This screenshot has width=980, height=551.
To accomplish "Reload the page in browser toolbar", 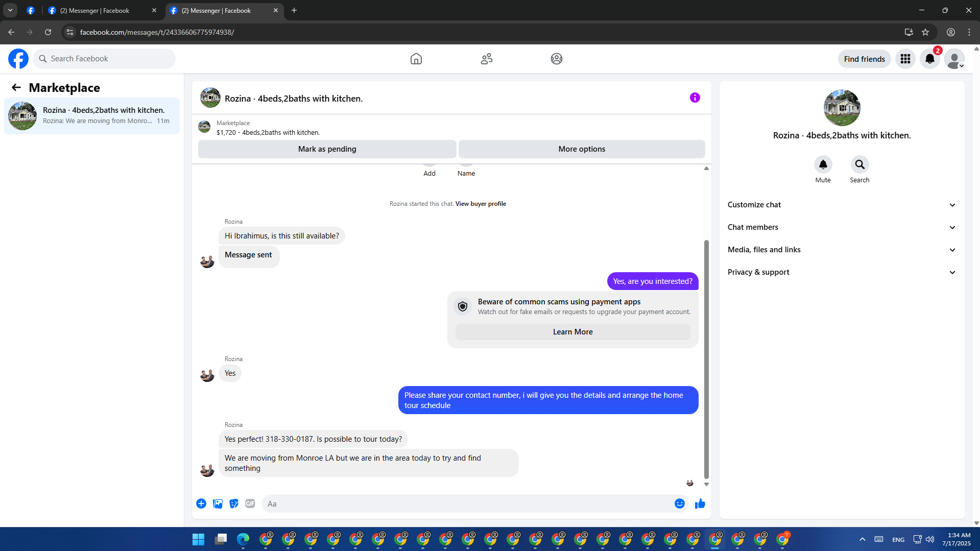I will (x=48, y=32).
